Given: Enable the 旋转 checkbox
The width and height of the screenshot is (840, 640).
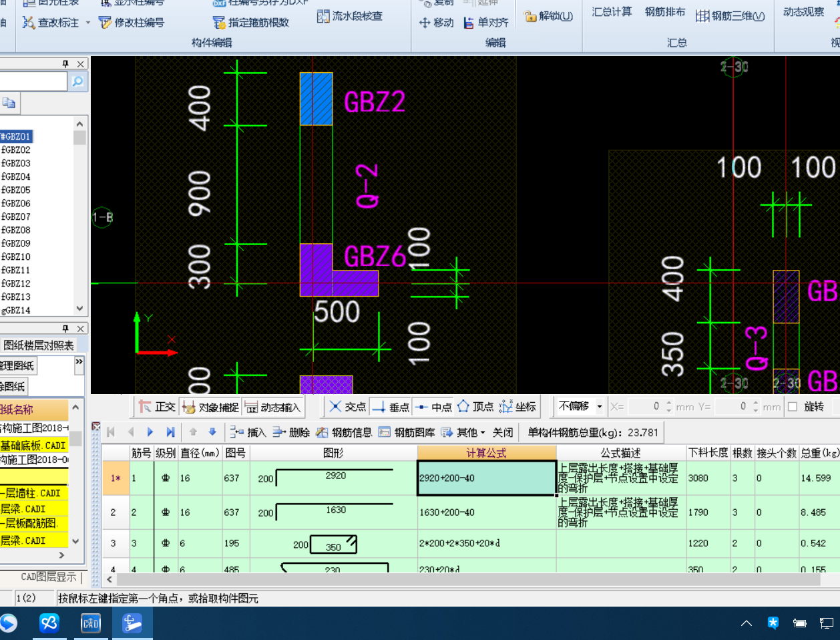Looking at the screenshot, I should pyautogui.click(x=793, y=406).
